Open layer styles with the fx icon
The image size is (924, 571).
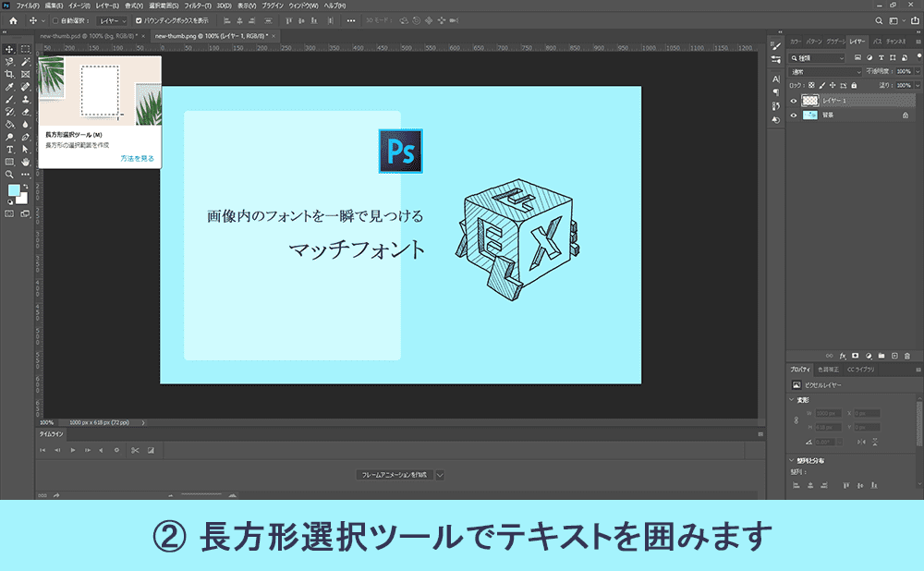(x=842, y=355)
